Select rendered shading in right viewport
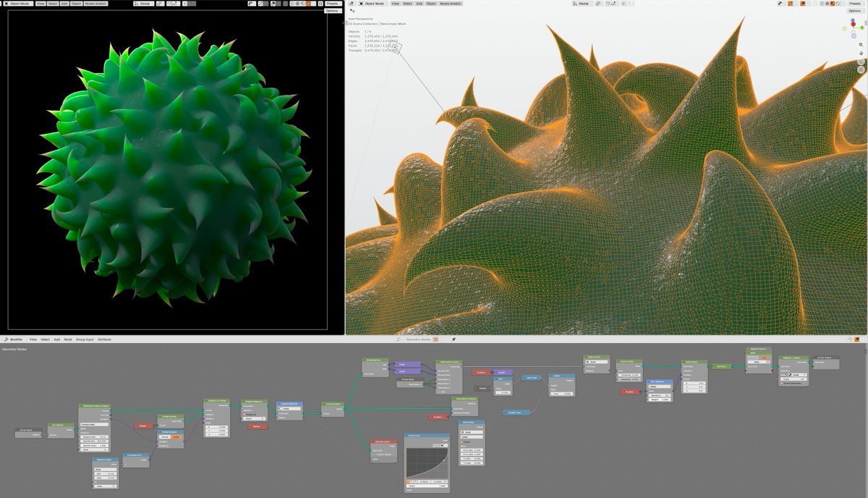The width and height of the screenshot is (868, 498). (838, 4)
